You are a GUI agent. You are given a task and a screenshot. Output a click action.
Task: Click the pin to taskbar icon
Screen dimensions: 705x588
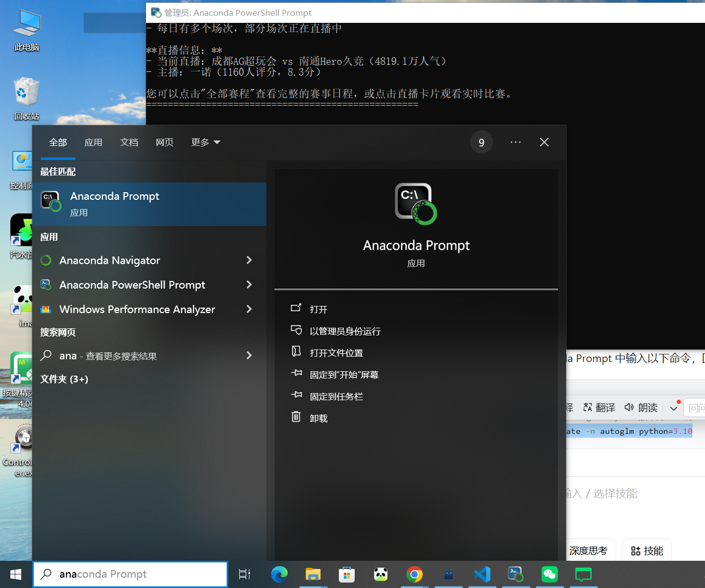[296, 395]
